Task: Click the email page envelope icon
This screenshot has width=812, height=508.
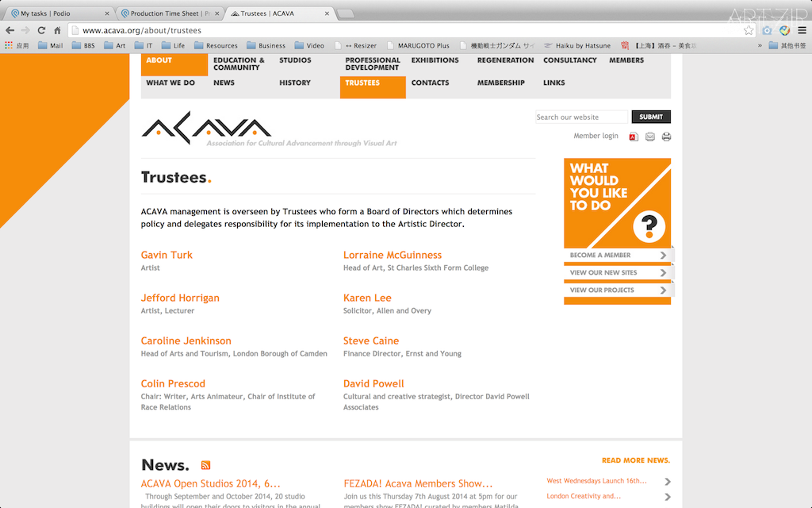Action: tap(650, 137)
